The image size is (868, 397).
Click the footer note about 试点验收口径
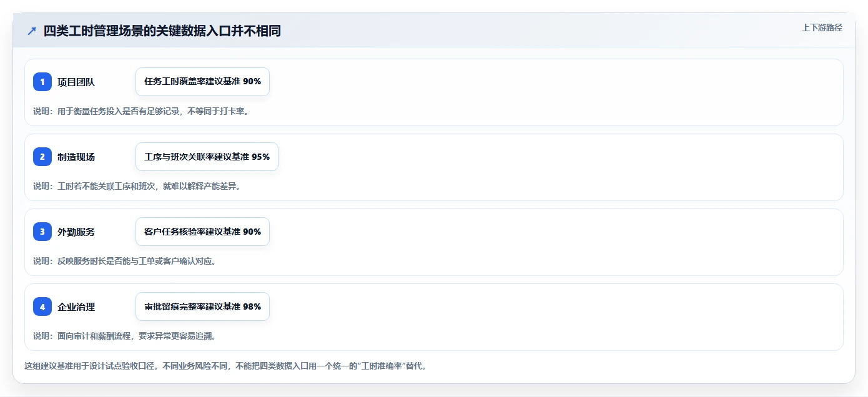point(225,366)
